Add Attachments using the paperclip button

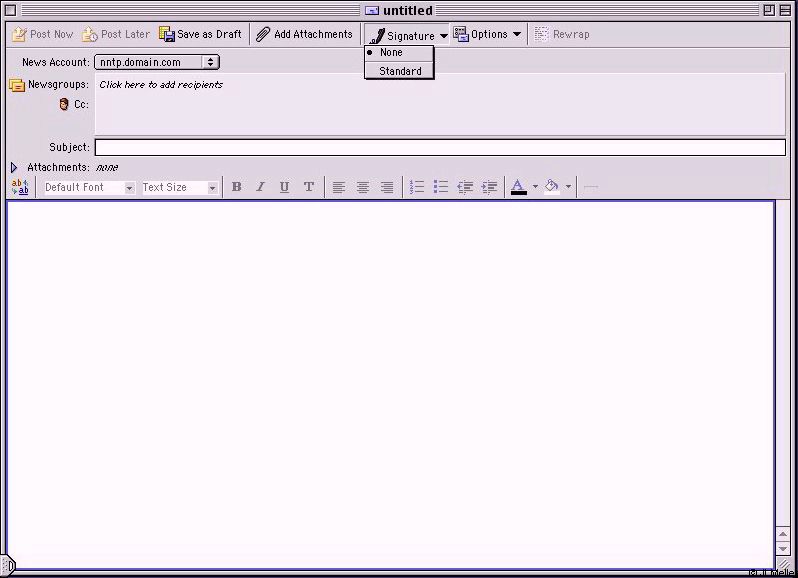[x=304, y=34]
